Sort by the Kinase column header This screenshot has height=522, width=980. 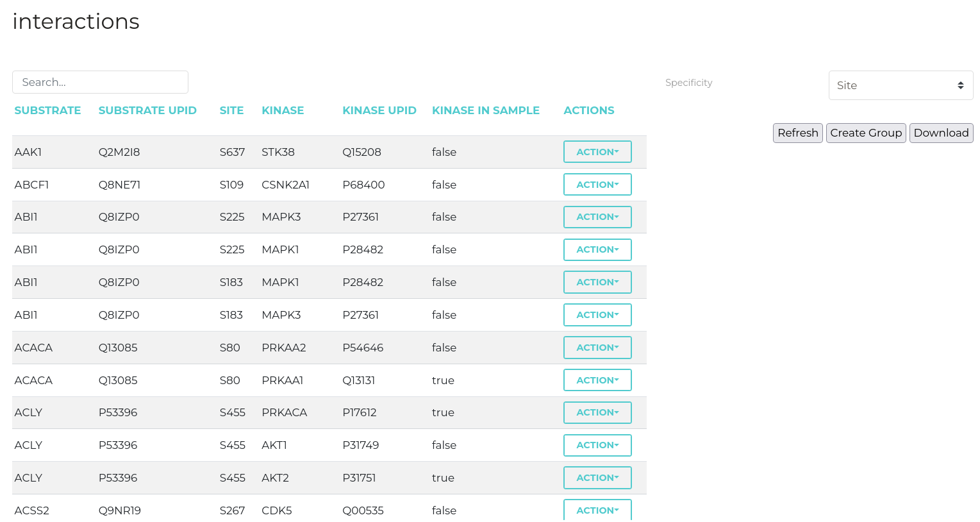point(283,110)
